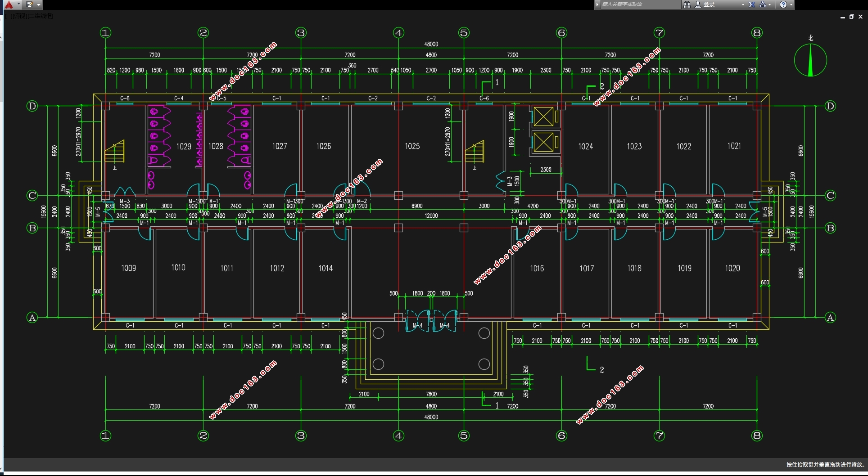
Task: Select room label 1018
Action: (x=634, y=269)
